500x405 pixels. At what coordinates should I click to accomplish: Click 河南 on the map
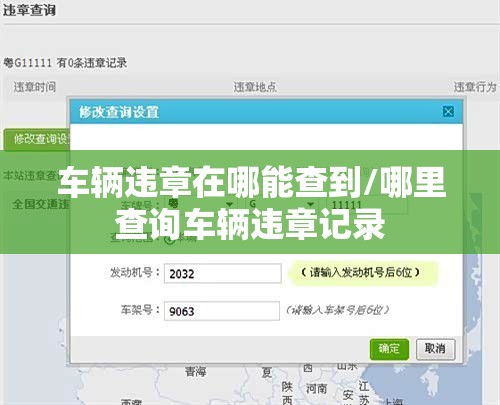click(317, 388)
